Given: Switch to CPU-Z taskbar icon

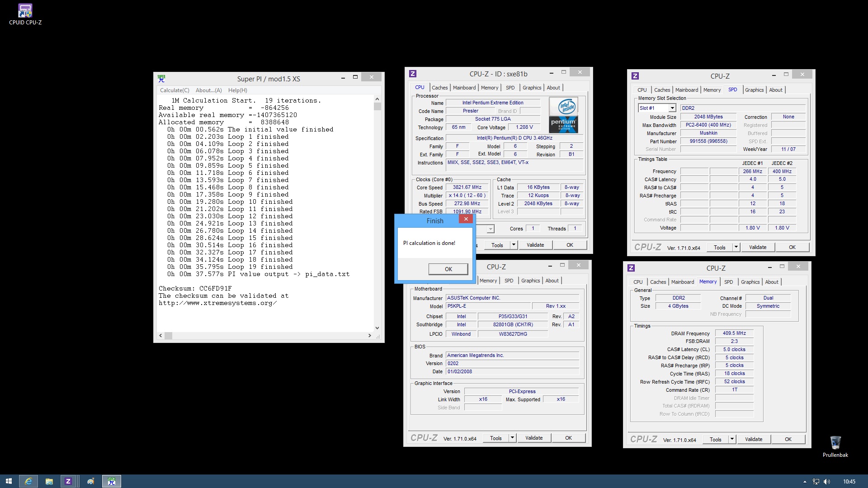Looking at the screenshot, I should [69, 481].
